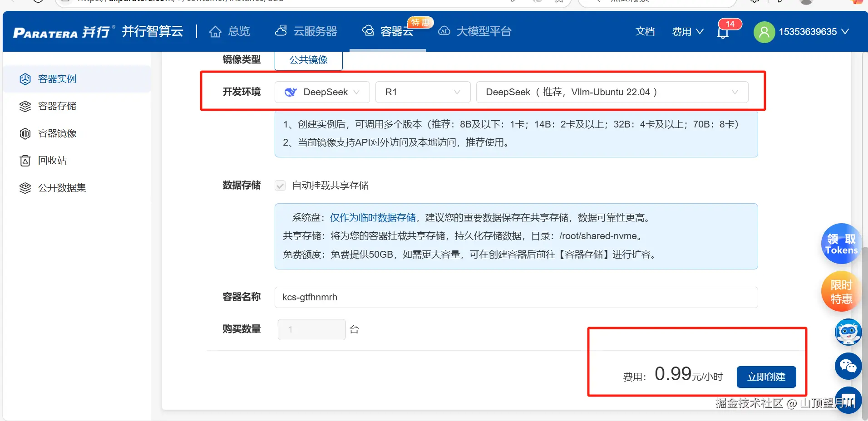The width and height of the screenshot is (868, 421).
Task: Open the 文档 link in header
Action: (645, 32)
